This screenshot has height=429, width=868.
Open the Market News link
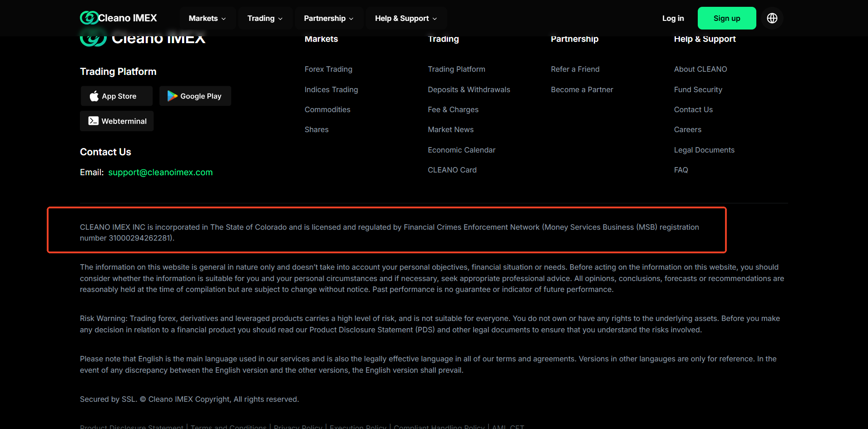tap(450, 129)
